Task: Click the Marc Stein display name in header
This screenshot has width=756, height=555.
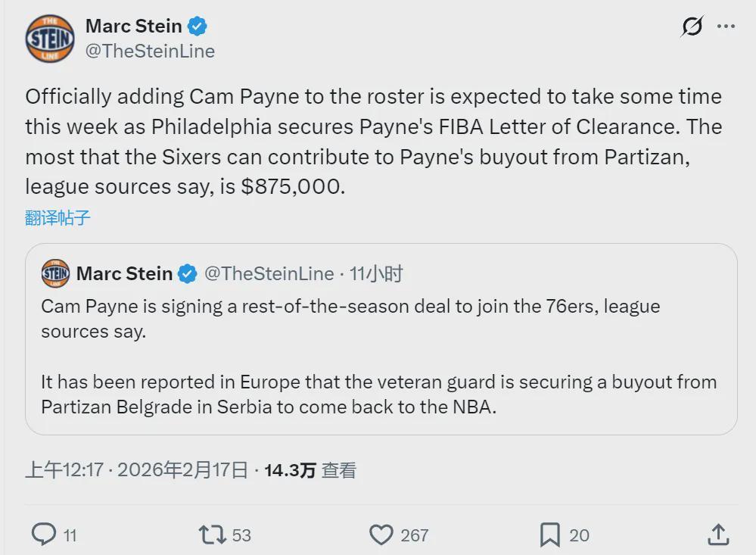Action: pos(133,26)
